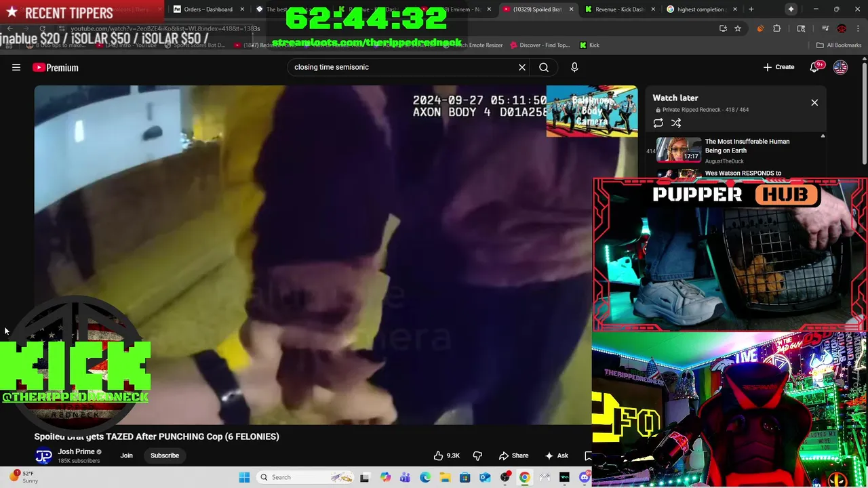868x488 pixels.
Task: Run search with the magnifier button
Action: [544, 67]
